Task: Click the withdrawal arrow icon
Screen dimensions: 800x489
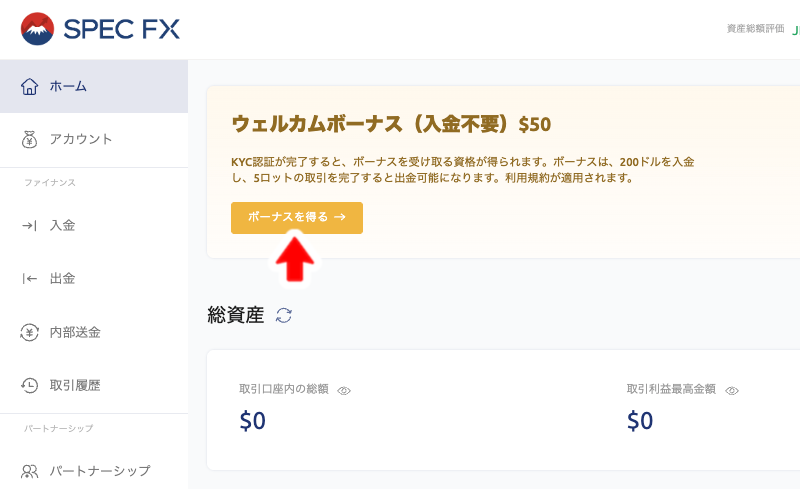Action: tap(30, 278)
